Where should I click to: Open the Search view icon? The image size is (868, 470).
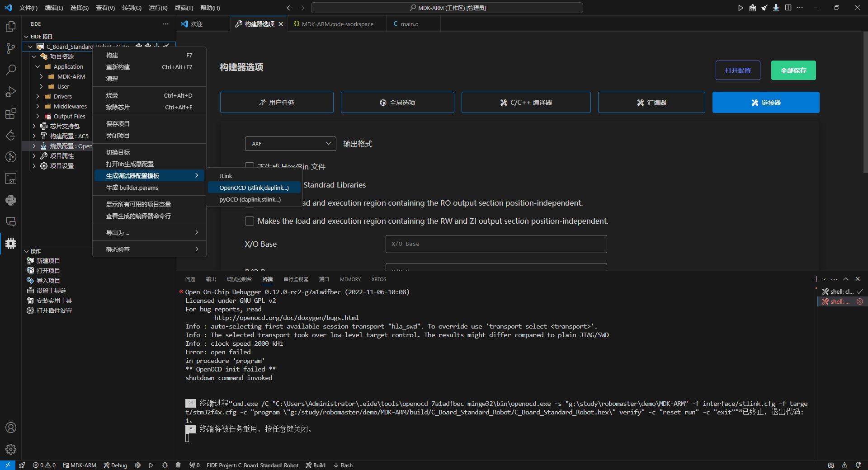pos(11,70)
